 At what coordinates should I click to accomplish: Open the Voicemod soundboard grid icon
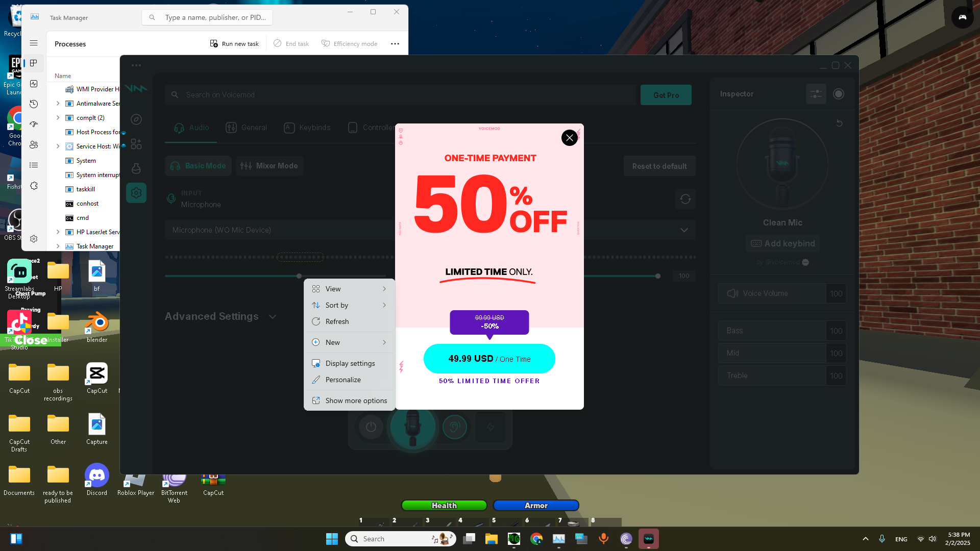(136, 144)
